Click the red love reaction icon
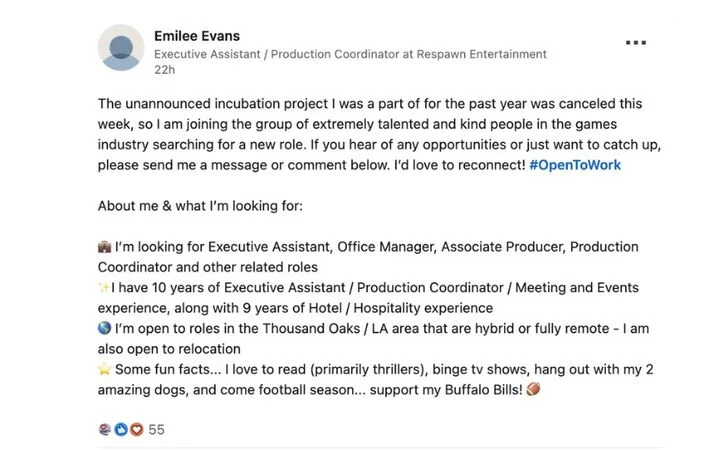 click(x=136, y=430)
